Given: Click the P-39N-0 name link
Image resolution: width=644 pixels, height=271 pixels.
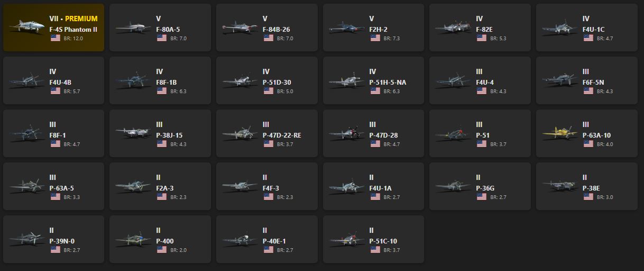Looking at the screenshot, I should click(x=62, y=241).
